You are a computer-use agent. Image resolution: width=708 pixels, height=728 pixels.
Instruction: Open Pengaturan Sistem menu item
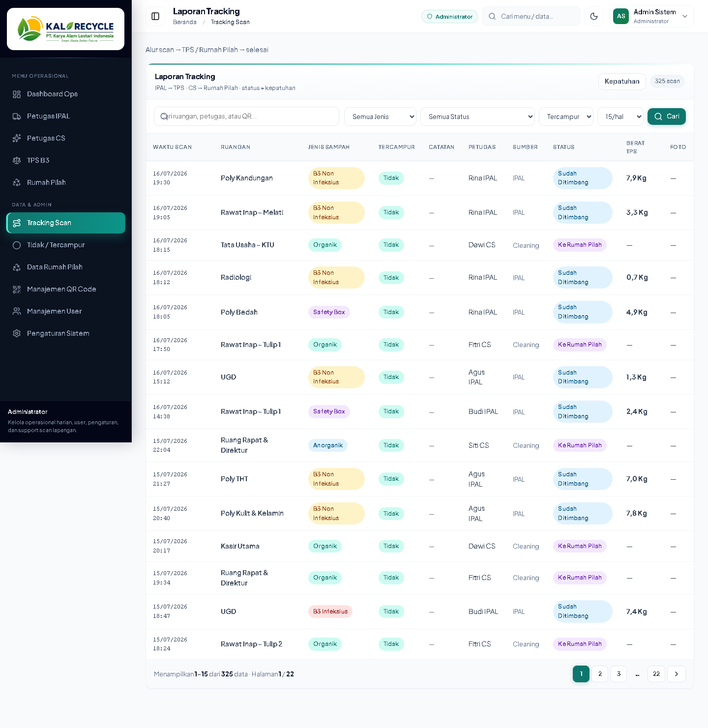[x=65, y=333]
